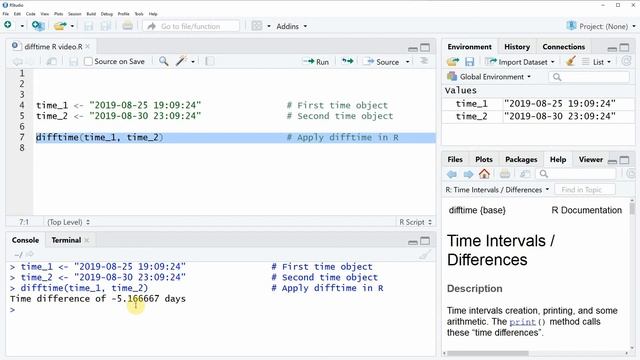Screen dimensions: 640x360
Task: Open the (Top Level) scope selector
Action: 69,222
